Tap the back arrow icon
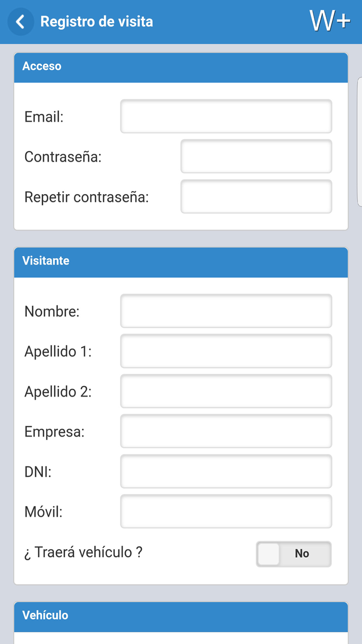This screenshot has width=362, height=644. pyautogui.click(x=20, y=22)
